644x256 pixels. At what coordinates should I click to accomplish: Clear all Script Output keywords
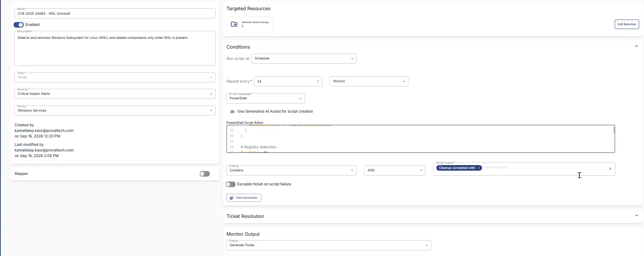tap(610, 169)
